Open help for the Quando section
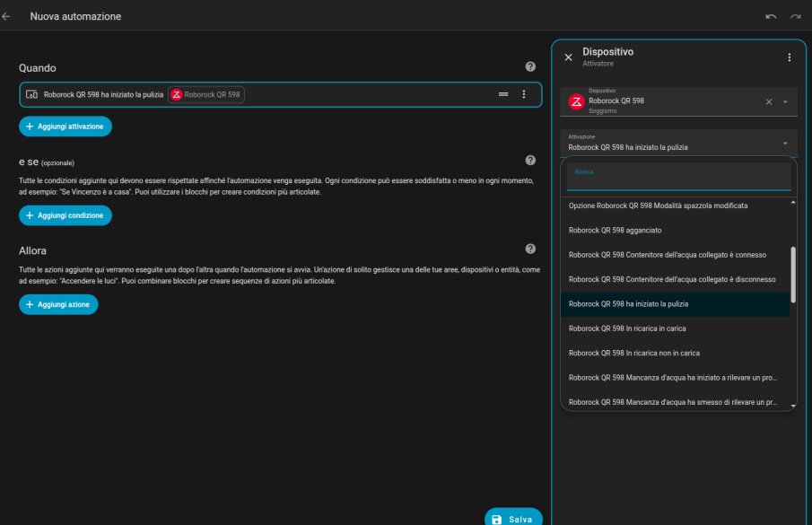This screenshot has width=812, height=525. (530, 67)
